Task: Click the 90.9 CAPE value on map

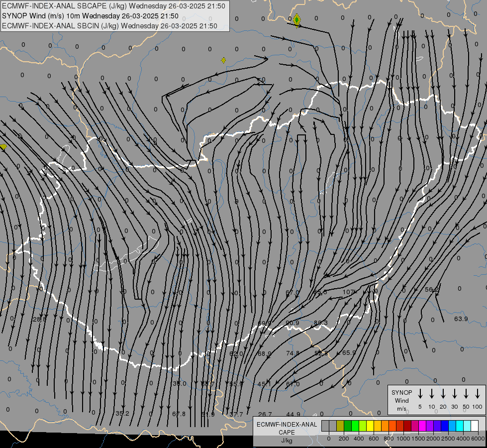Action: 292,323
